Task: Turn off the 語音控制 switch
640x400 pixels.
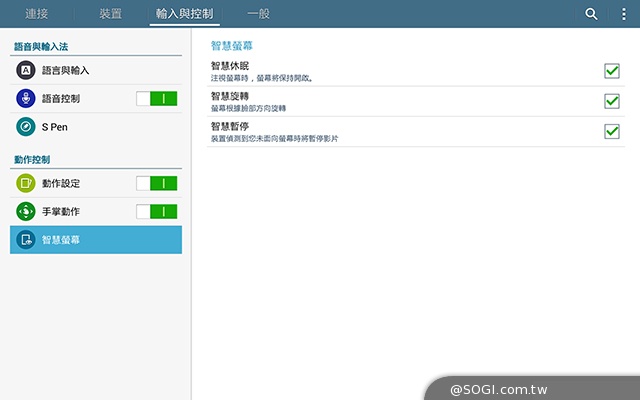Action: 157,99
